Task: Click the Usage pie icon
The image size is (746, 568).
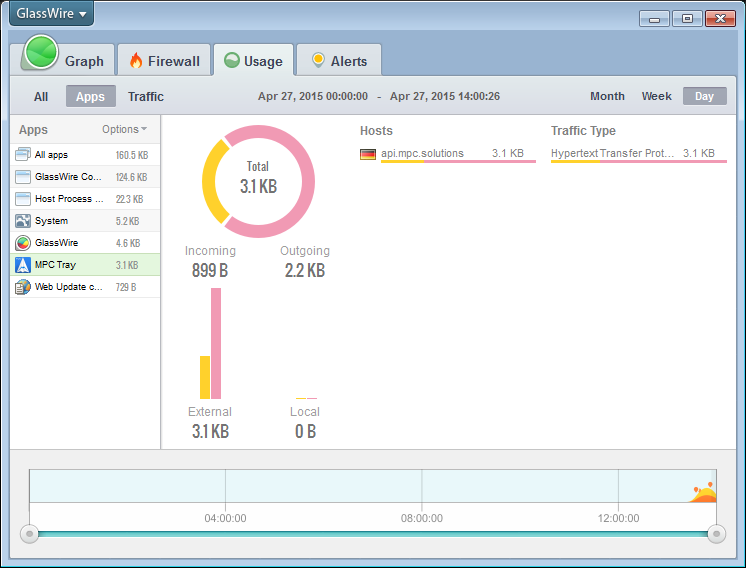Action: pyautogui.click(x=232, y=60)
